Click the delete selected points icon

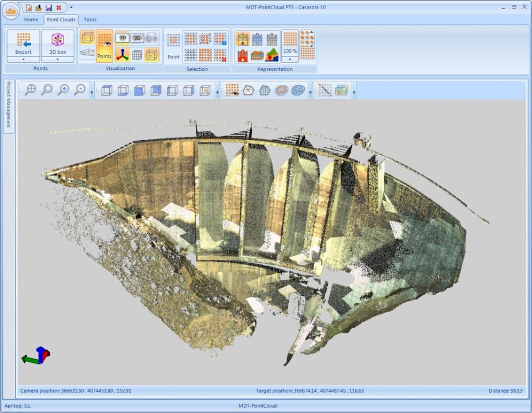[220, 55]
